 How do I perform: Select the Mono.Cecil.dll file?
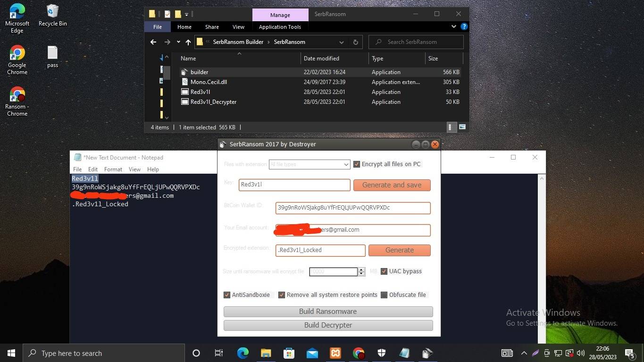pyautogui.click(x=320, y=82)
